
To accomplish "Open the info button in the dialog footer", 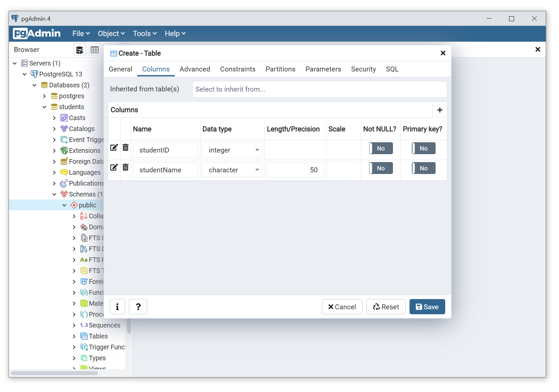I will coord(117,307).
